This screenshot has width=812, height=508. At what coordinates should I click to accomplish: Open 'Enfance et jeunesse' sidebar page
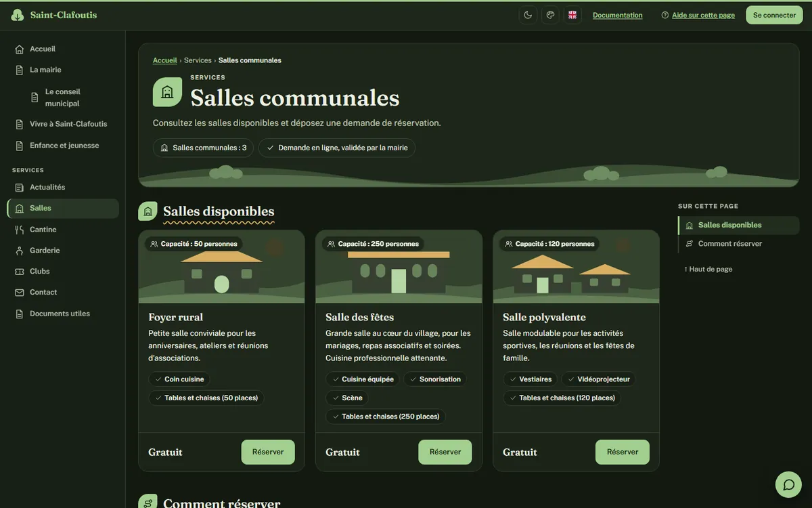(63, 146)
